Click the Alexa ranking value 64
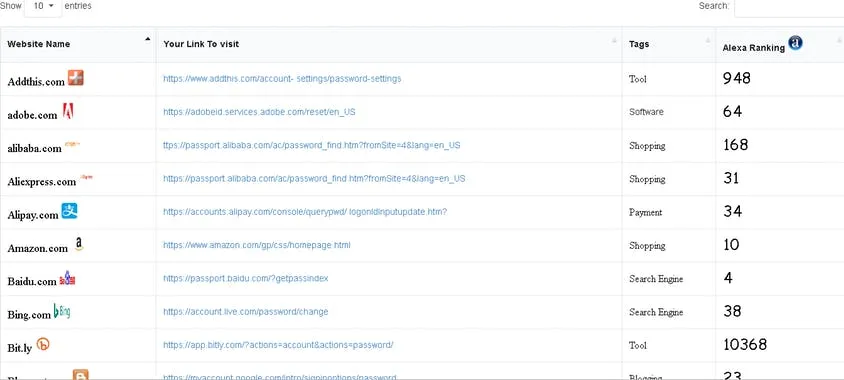The width and height of the screenshot is (844, 380). (x=733, y=112)
